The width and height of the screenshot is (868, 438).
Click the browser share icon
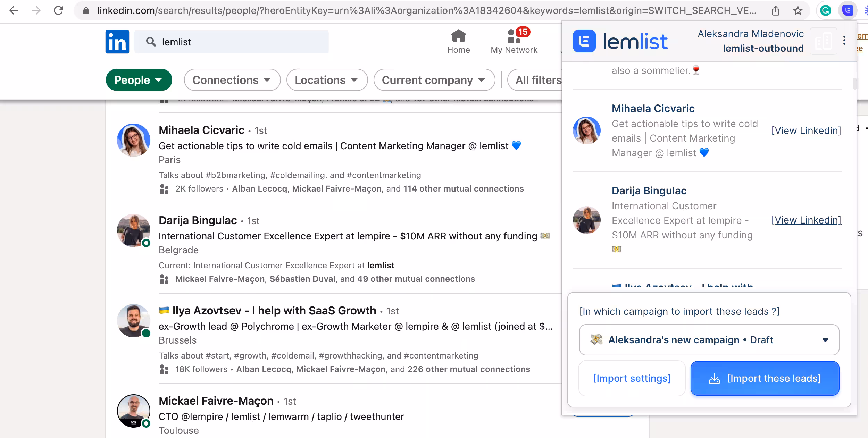(776, 11)
